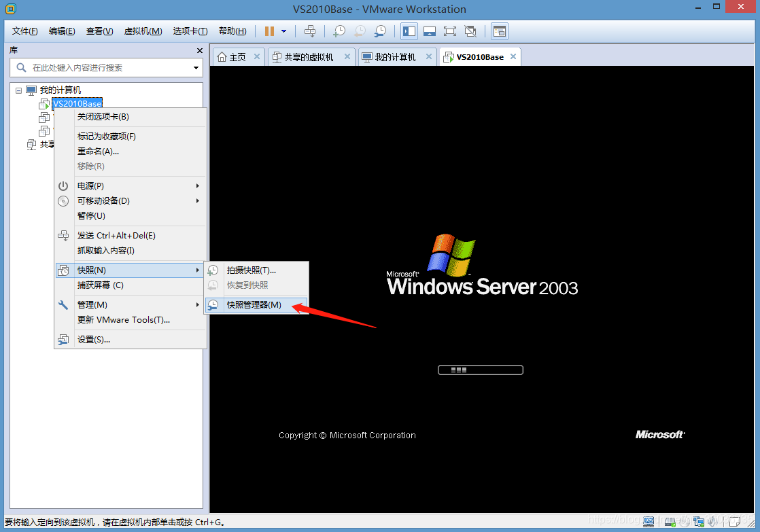Open 快照管理器(M) in snapshot submenu

point(256,305)
